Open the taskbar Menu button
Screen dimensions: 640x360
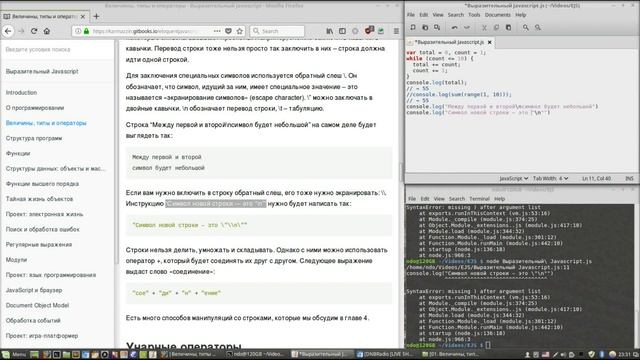click(14, 354)
